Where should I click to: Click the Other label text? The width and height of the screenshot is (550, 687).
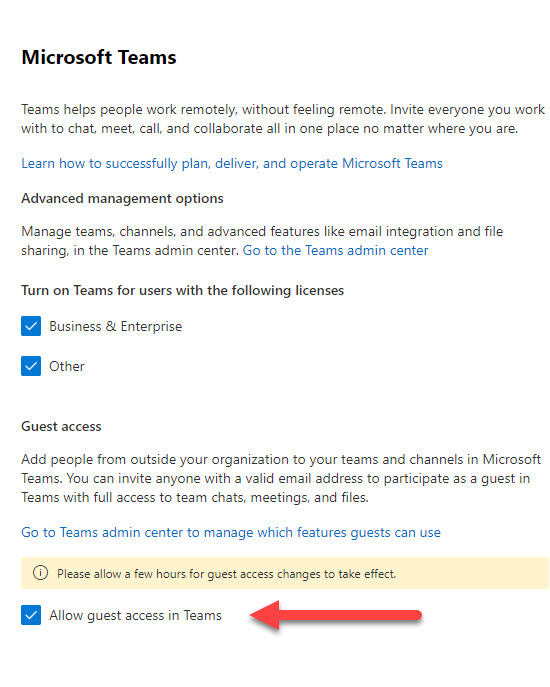tap(67, 366)
